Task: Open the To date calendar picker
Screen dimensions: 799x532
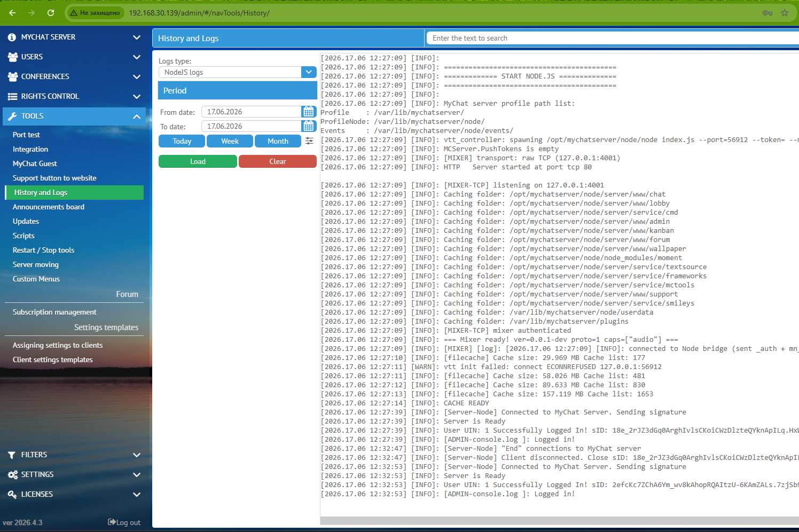Action: click(x=309, y=126)
